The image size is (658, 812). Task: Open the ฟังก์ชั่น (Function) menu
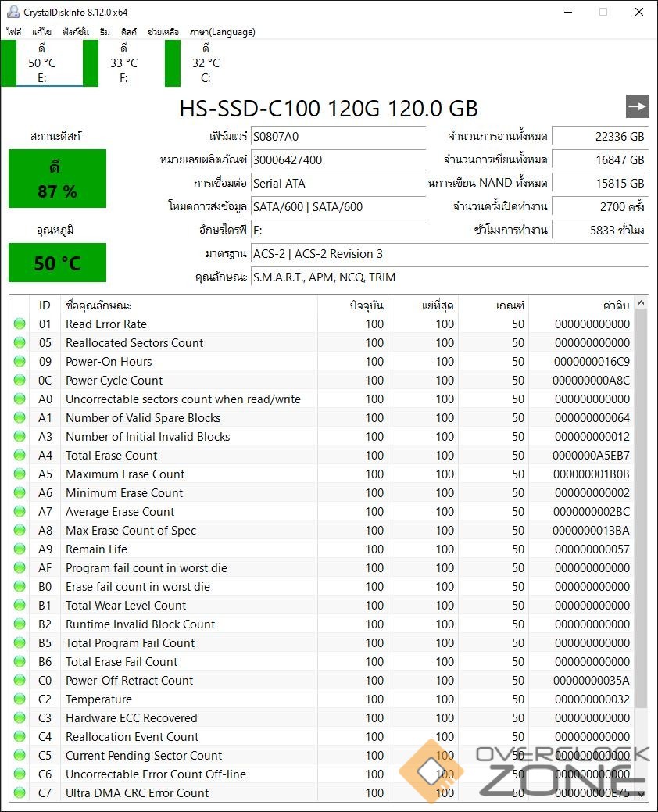76,32
